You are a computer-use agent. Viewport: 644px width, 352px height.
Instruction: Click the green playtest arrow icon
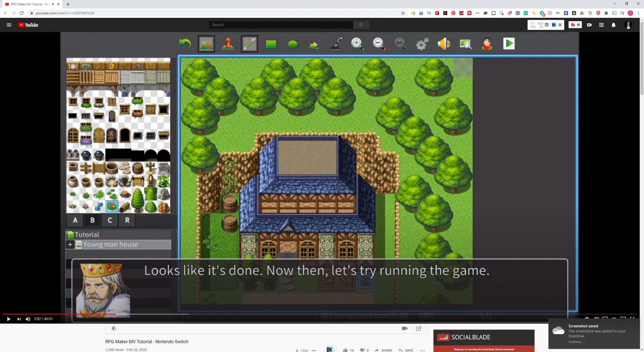point(509,44)
